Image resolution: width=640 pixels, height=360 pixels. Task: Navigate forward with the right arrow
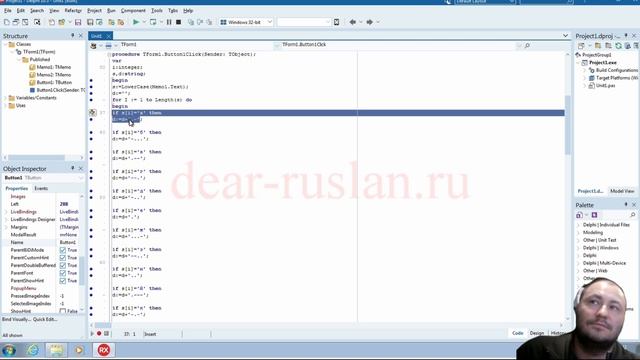click(369, 22)
